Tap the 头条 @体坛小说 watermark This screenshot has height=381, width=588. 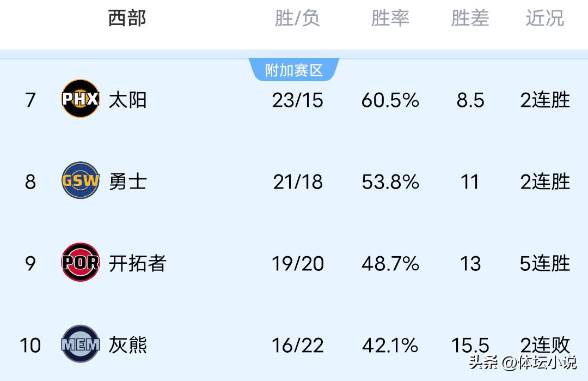pyautogui.click(x=522, y=362)
